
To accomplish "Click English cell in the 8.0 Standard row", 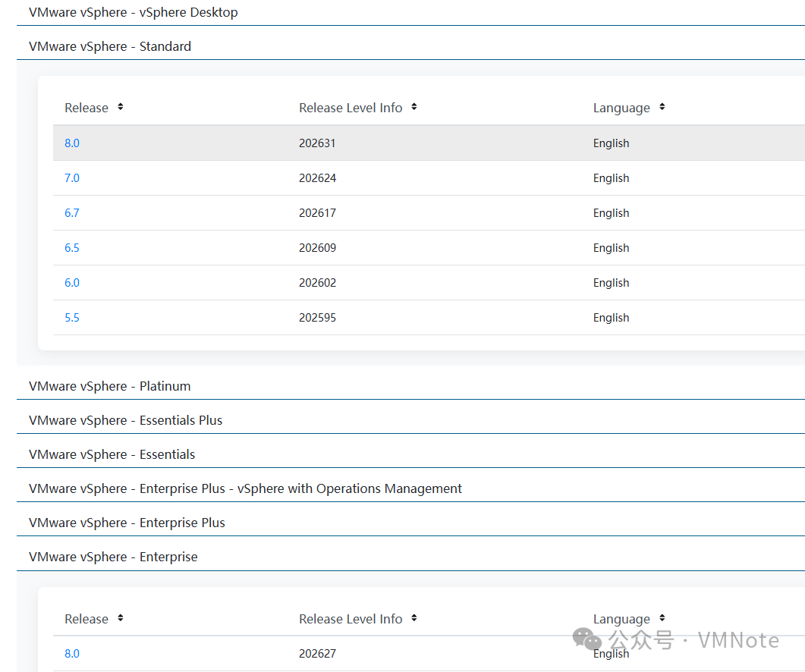I will (611, 143).
